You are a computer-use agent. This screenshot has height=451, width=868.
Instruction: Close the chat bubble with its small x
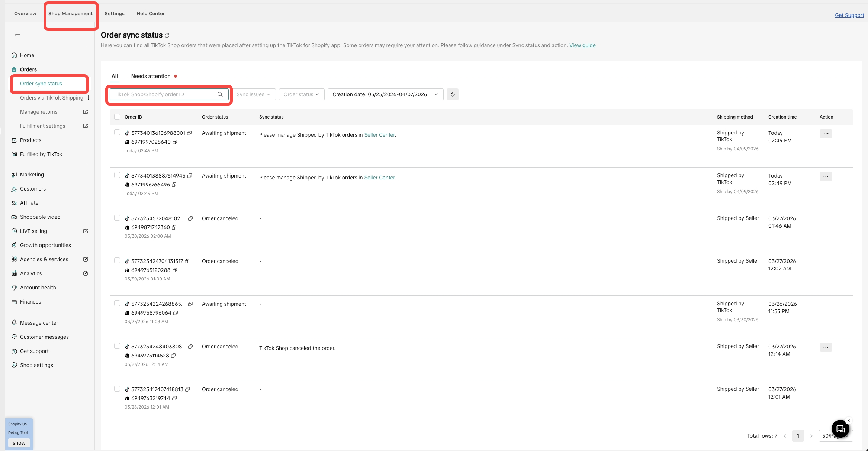(x=849, y=421)
